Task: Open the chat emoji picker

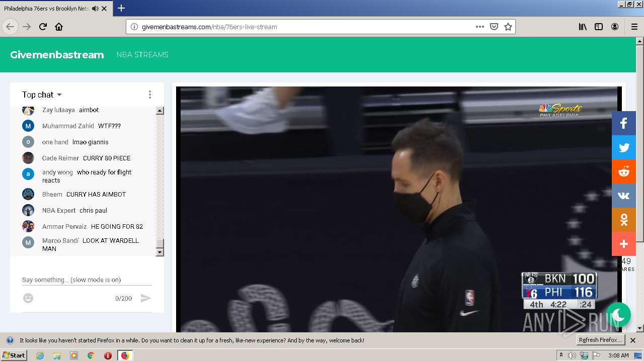Action: pos(28,298)
